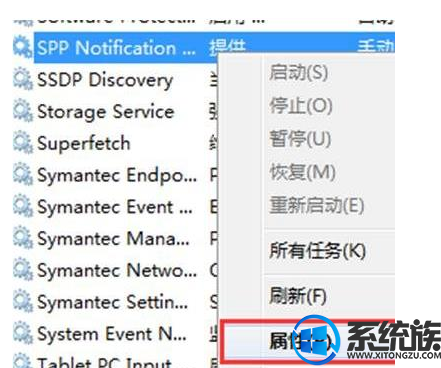Select the Symantec Netwo... service
This screenshot has width=441, height=368.
click(117, 270)
